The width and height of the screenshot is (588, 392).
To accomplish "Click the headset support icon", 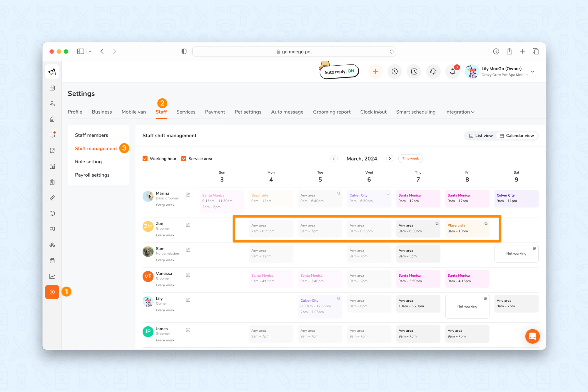I will (x=433, y=72).
